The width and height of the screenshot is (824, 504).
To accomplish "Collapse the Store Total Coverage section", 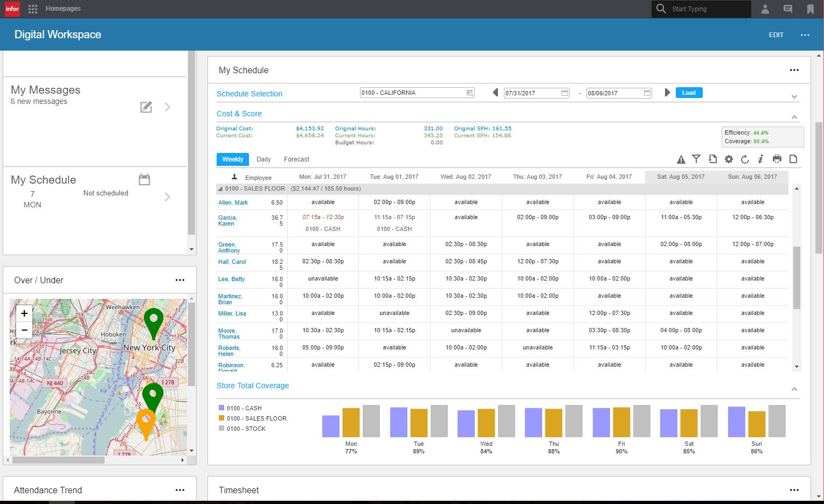I will [x=794, y=389].
